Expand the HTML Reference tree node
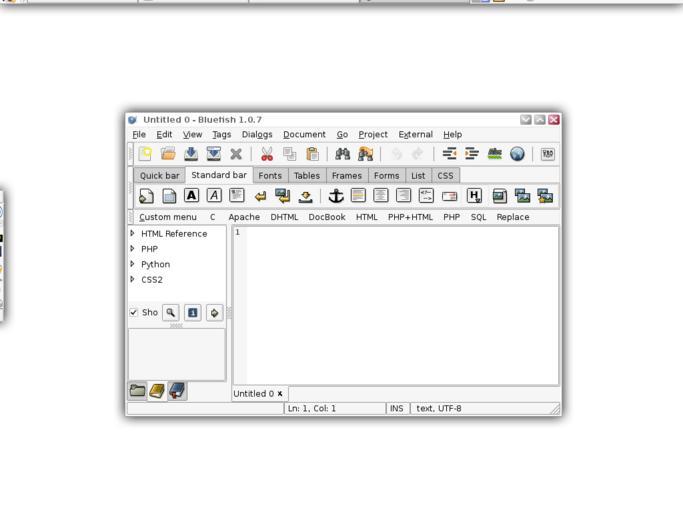This screenshot has height=512, width=683. 132,234
